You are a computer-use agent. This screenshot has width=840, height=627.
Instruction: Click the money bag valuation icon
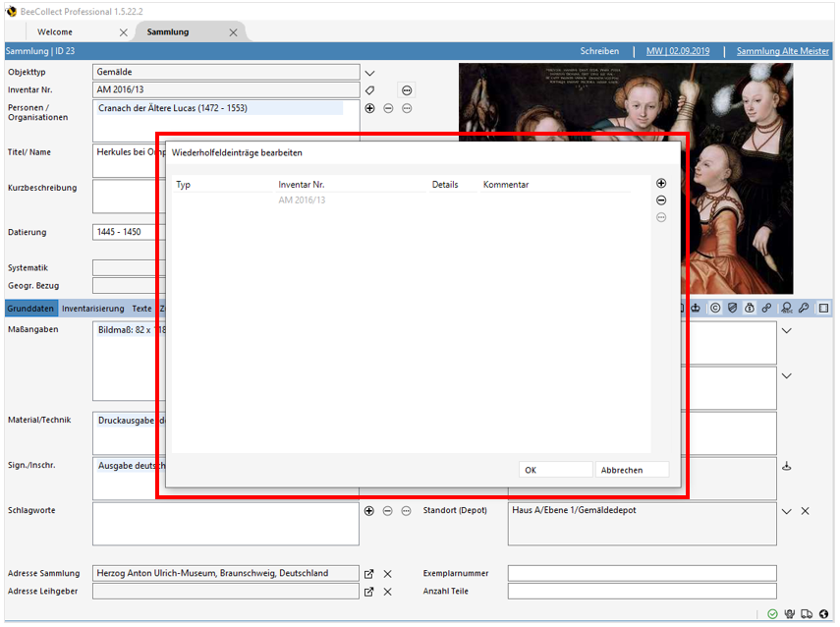coord(749,309)
